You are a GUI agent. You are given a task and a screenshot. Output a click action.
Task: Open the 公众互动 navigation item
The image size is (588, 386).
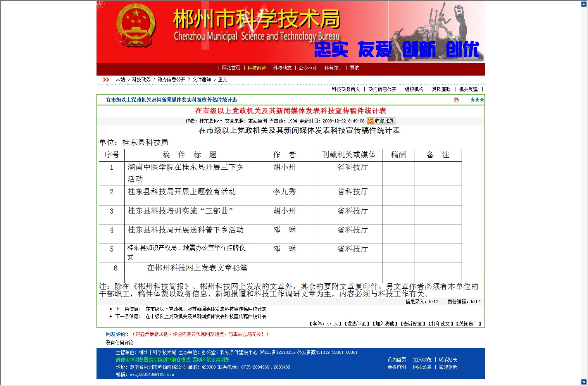coord(308,68)
